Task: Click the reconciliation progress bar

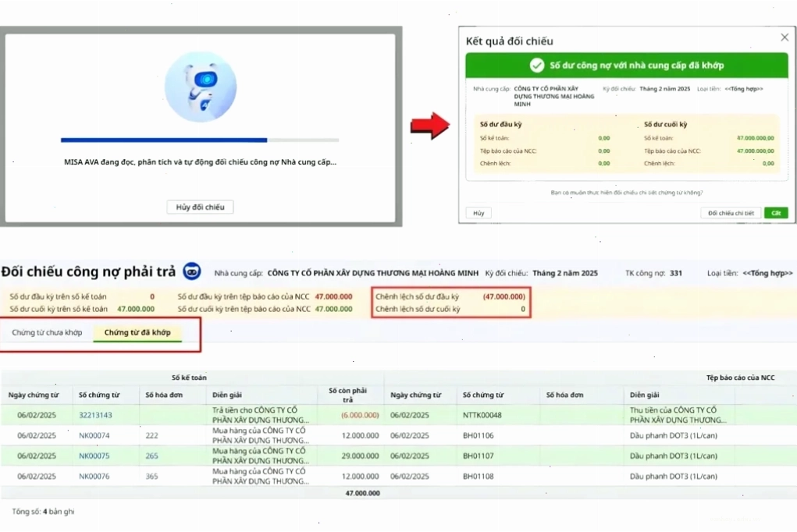Action: pos(200,140)
